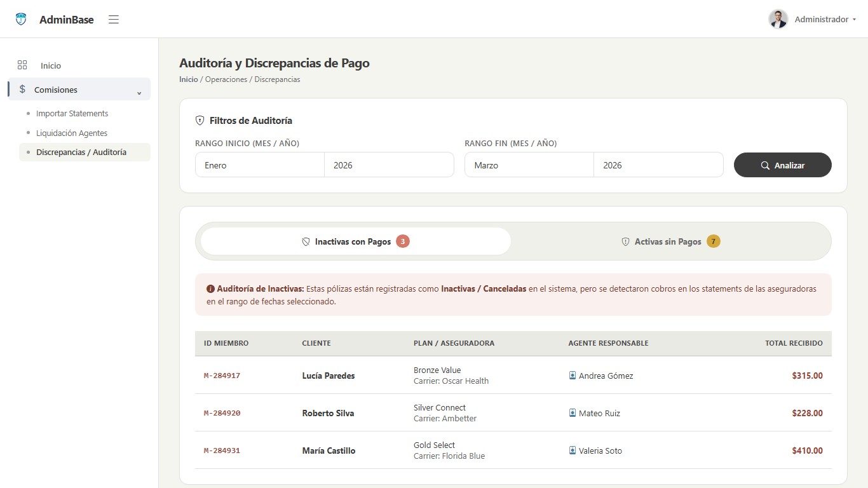Screen dimensions: 868x488
Task: Click the Inicio breadcrumb link
Action: click(189, 79)
